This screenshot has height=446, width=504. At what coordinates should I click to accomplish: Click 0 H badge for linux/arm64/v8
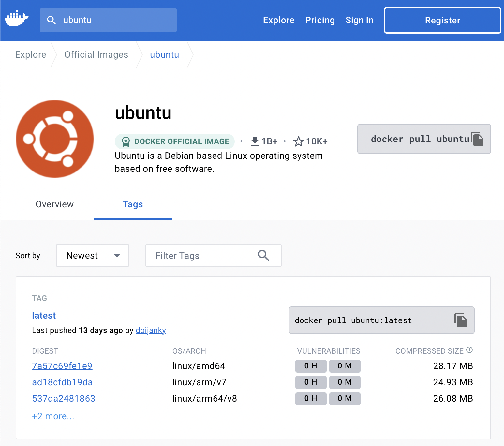[x=311, y=398]
